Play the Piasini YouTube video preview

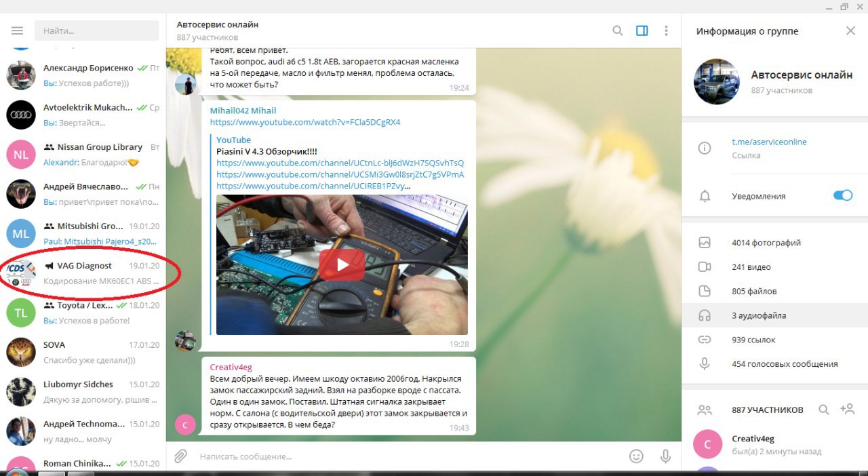(342, 264)
